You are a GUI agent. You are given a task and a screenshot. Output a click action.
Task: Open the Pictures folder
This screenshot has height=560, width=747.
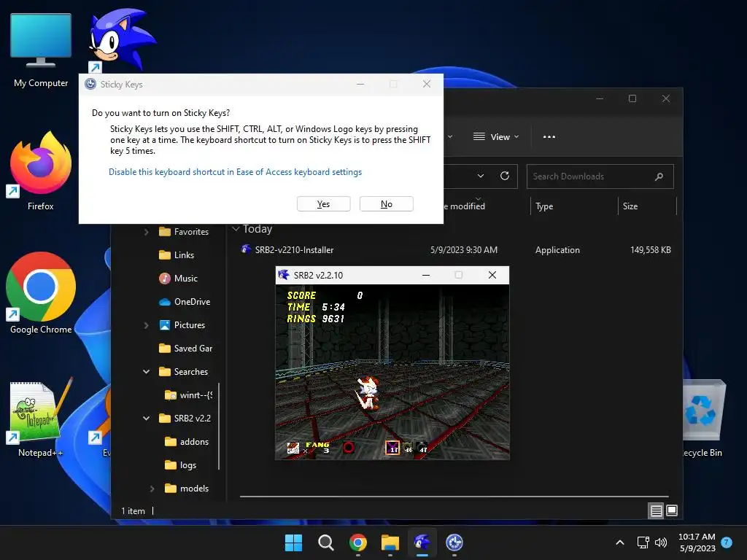pyautogui.click(x=182, y=325)
